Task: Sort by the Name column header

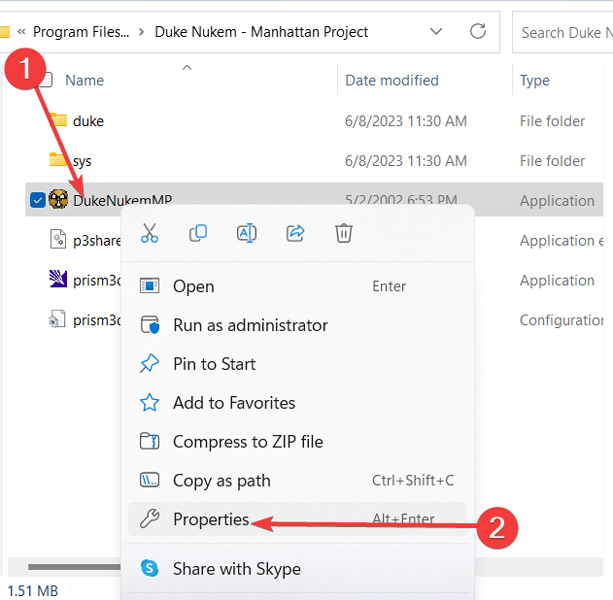Action: coord(84,80)
